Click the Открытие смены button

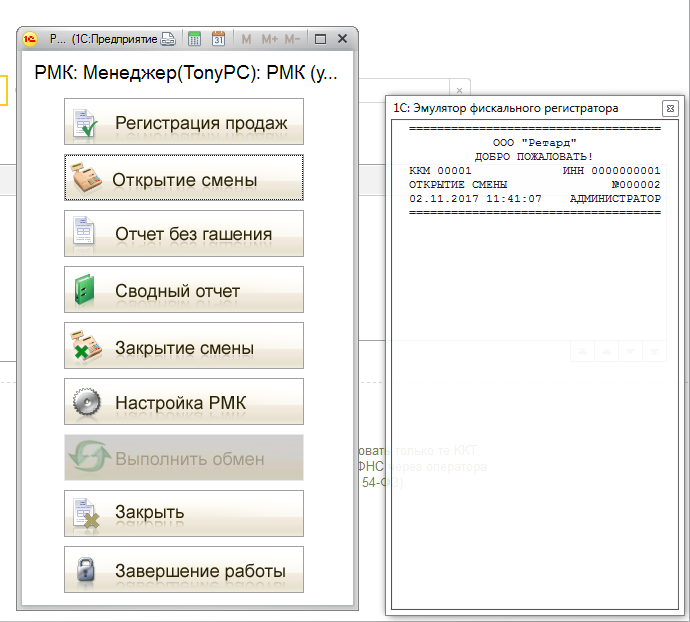(184, 177)
